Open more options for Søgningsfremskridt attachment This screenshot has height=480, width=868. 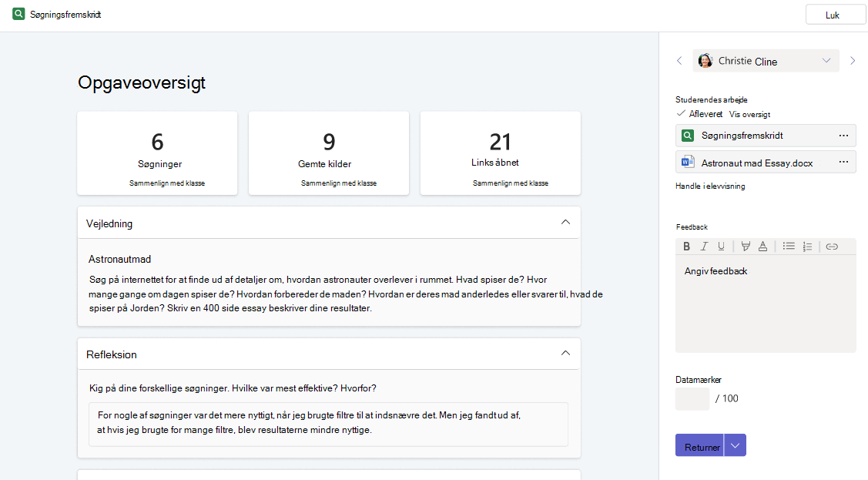point(843,136)
